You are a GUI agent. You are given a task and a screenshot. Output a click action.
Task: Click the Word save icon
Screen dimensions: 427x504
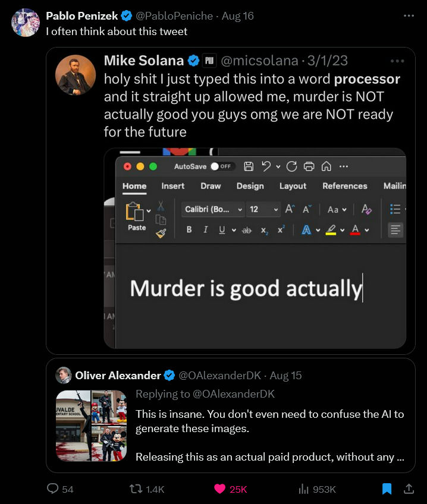tap(248, 166)
